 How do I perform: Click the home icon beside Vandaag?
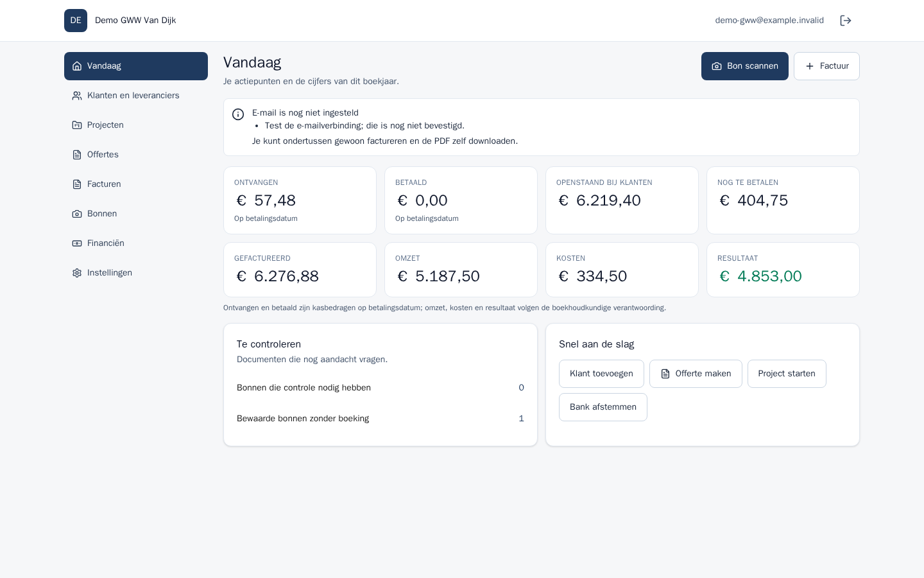77,66
